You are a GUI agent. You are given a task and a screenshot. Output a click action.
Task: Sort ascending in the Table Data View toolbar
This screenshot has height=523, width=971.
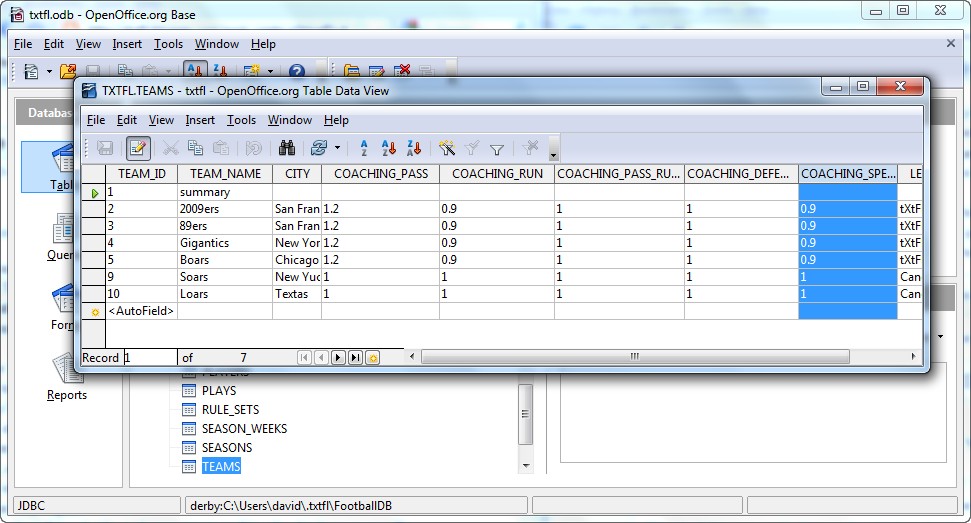click(x=389, y=148)
